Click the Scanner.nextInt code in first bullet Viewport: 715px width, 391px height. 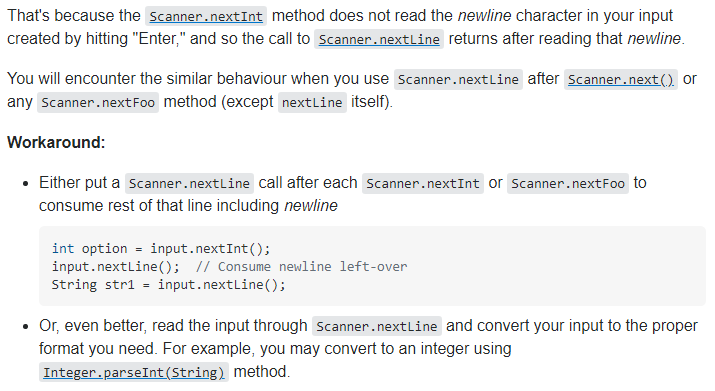tap(423, 183)
